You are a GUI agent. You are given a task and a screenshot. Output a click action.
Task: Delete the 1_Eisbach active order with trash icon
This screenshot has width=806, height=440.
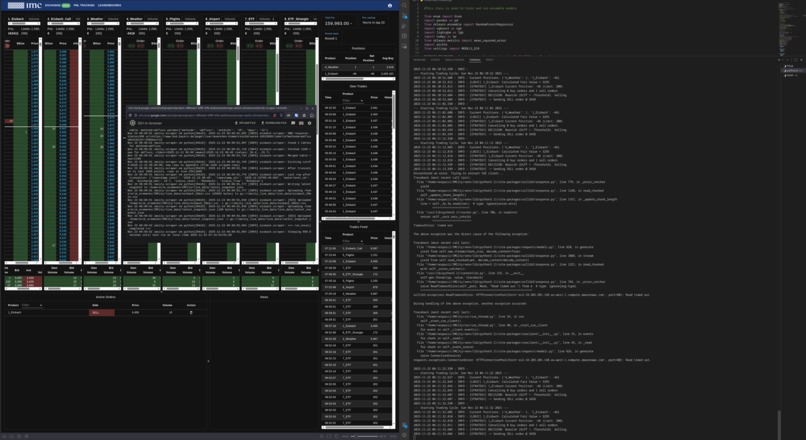pyautogui.click(x=191, y=313)
